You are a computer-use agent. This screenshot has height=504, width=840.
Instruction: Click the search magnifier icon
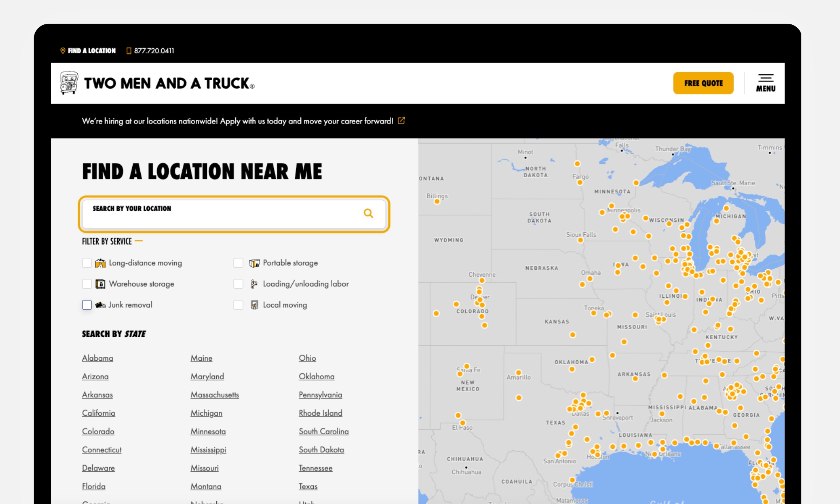[368, 213]
